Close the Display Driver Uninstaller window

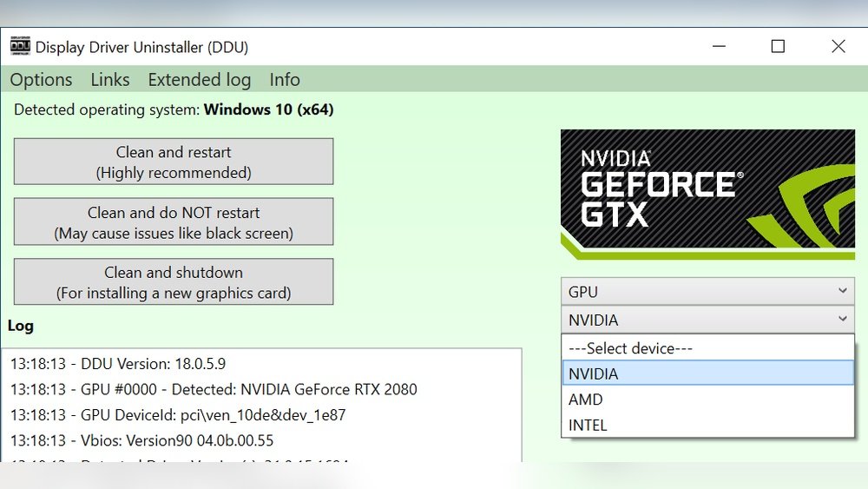coord(838,47)
